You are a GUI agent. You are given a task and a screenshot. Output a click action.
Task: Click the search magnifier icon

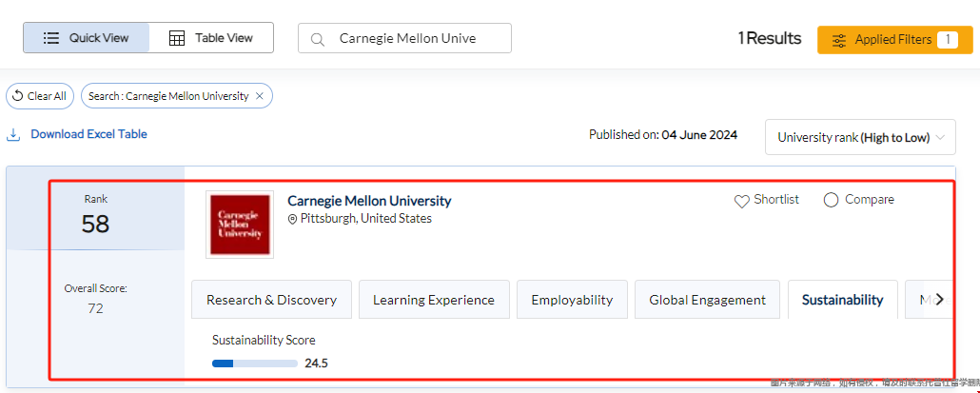(318, 39)
